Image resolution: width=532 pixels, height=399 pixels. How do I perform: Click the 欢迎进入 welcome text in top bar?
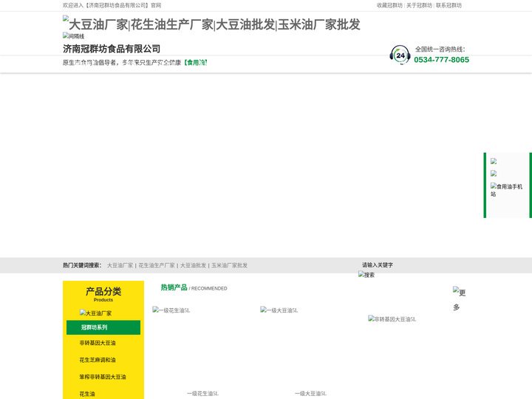112,5
